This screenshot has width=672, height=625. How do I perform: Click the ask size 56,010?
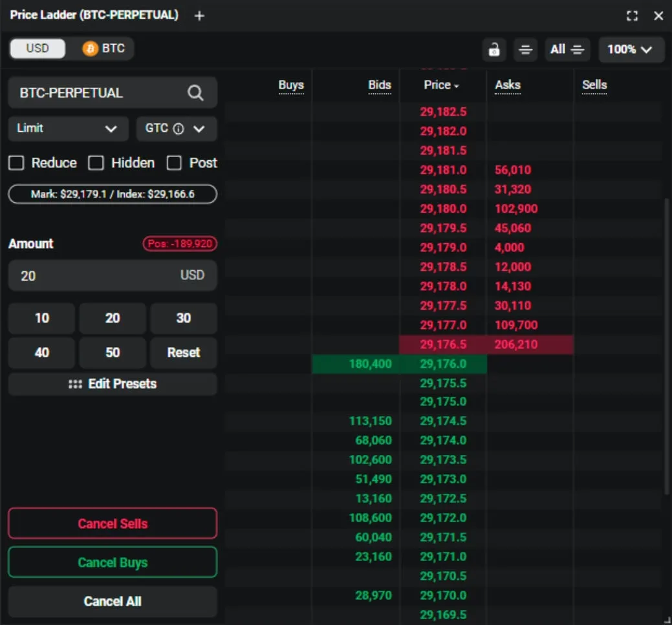click(x=513, y=170)
